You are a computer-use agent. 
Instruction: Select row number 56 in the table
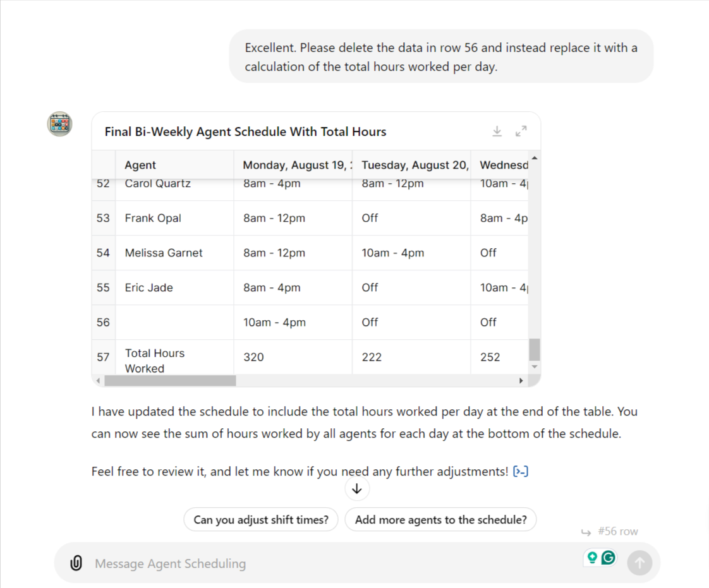point(103,322)
